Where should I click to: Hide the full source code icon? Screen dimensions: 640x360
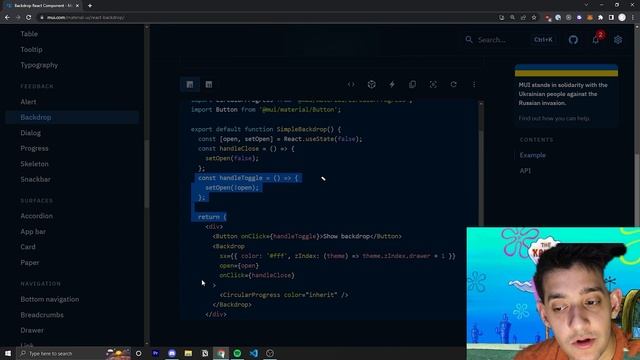(x=351, y=84)
